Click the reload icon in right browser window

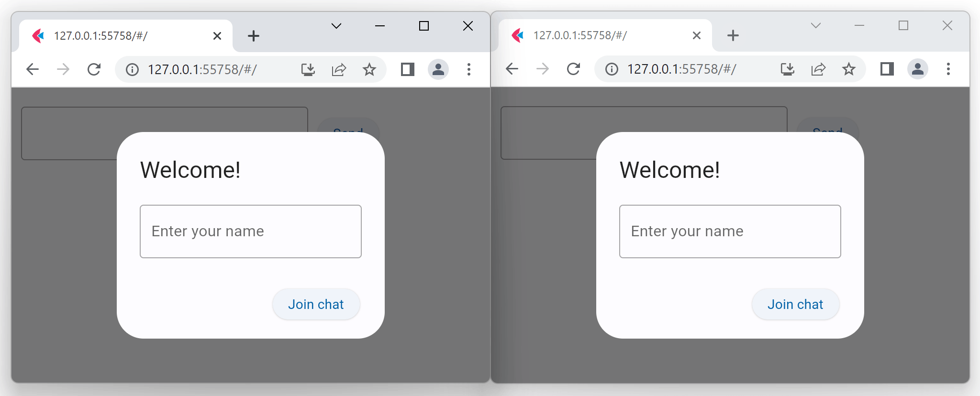[x=573, y=69]
